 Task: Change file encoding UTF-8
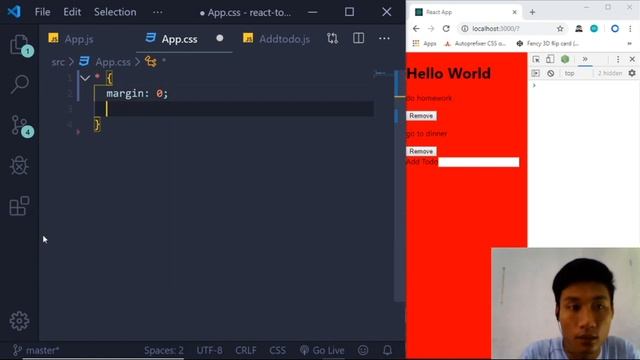(x=209, y=350)
